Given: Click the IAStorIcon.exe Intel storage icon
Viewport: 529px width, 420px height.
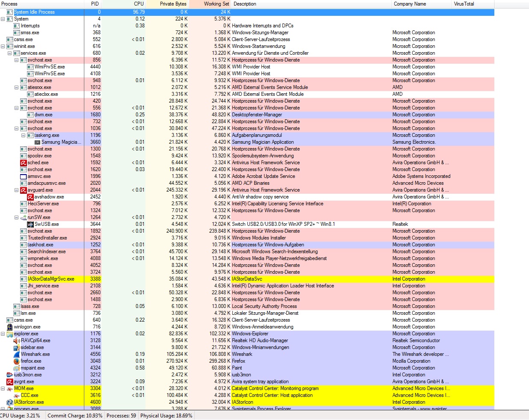Looking at the screenshot, I should [x=10, y=402].
